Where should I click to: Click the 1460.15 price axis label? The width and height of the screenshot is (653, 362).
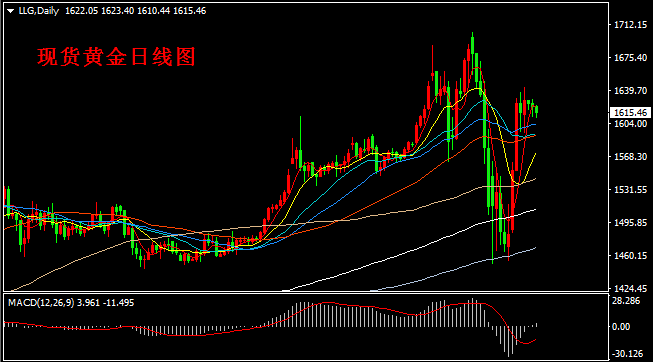click(631, 255)
